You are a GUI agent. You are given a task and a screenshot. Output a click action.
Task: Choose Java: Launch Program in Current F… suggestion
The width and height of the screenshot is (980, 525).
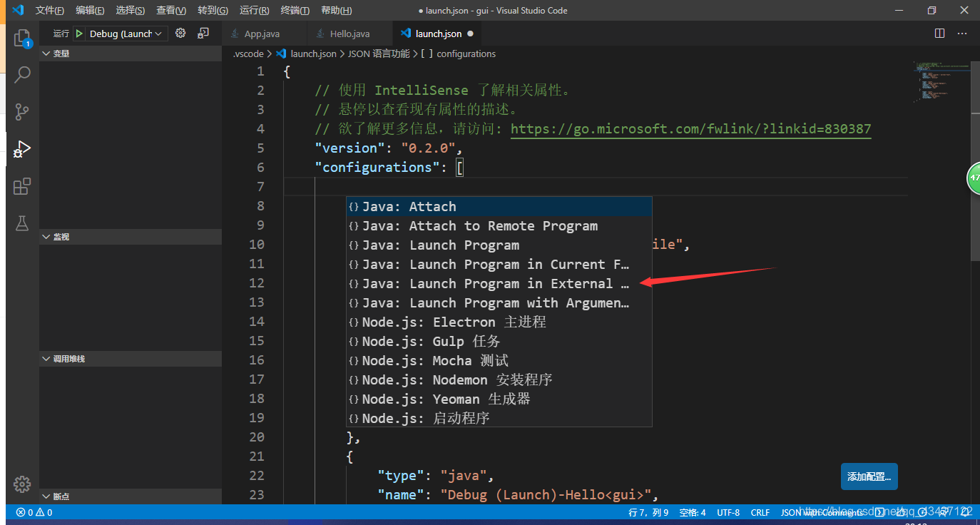(x=499, y=265)
